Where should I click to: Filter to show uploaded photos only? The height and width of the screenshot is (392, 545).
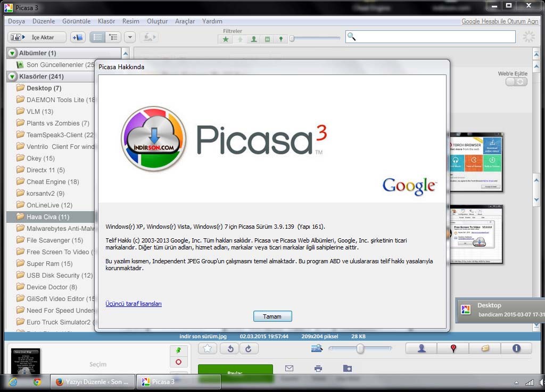click(240, 39)
